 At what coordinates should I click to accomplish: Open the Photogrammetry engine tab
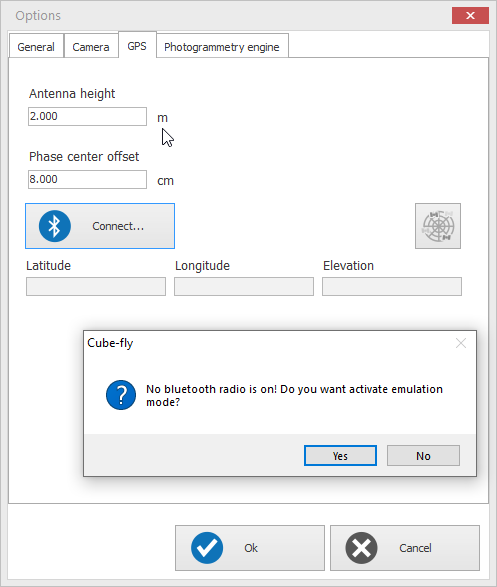222,47
